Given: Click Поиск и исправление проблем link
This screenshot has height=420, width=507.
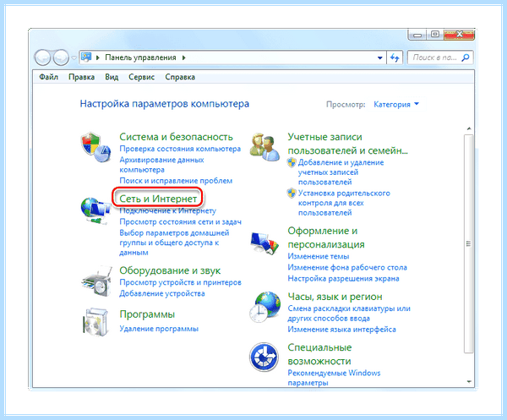Looking at the screenshot, I should pos(176,180).
